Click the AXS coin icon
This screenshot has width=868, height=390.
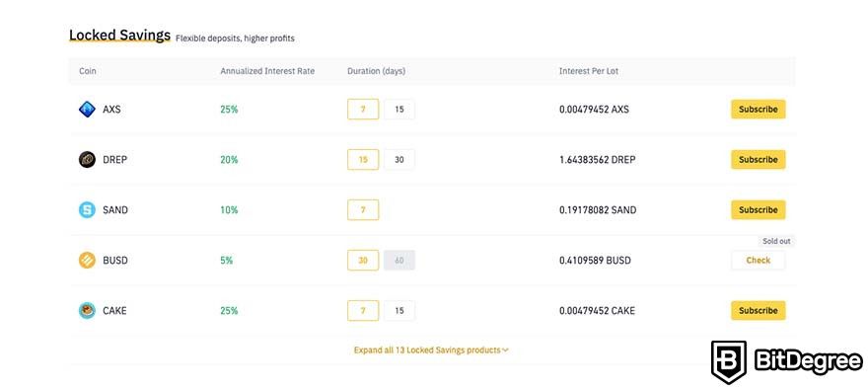click(x=87, y=110)
